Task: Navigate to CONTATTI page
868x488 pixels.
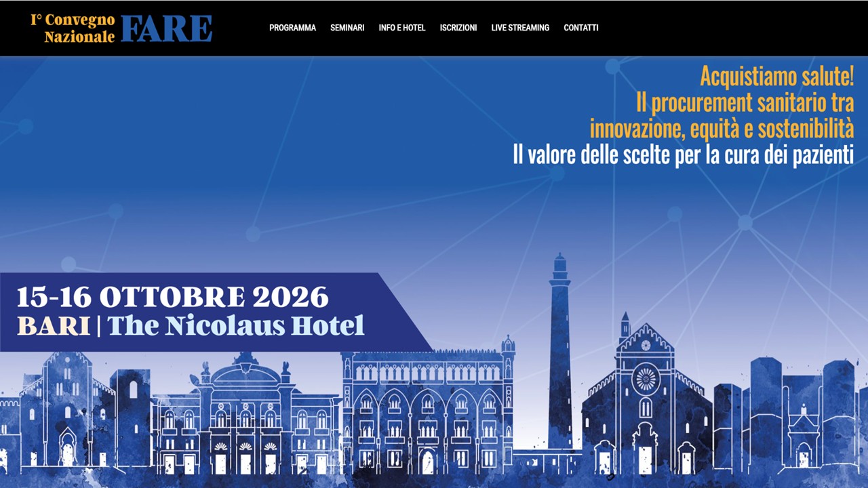Action: [581, 28]
